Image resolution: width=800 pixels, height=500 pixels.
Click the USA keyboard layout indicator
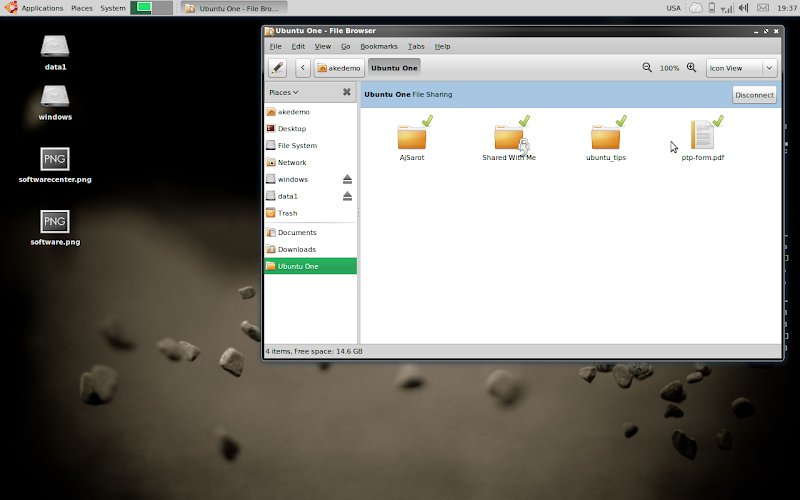[673, 8]
